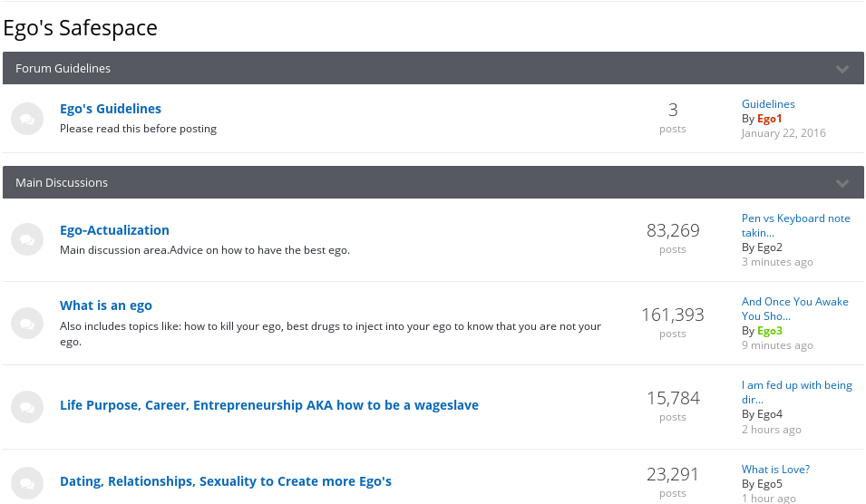Collapse the Main Discussions category with its chevron
The height and width of the screenshot is (504, 866).
pyautogui.click(x=842, y=183)
